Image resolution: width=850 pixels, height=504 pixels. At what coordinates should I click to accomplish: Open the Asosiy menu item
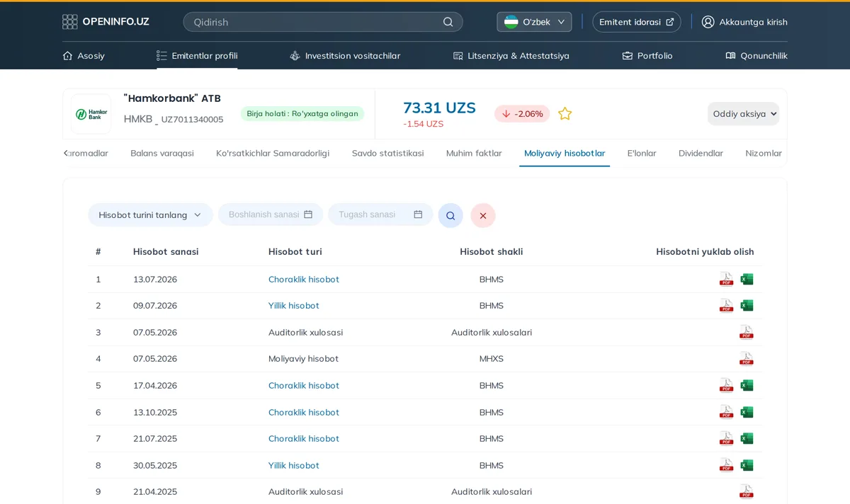pos(84,55)
